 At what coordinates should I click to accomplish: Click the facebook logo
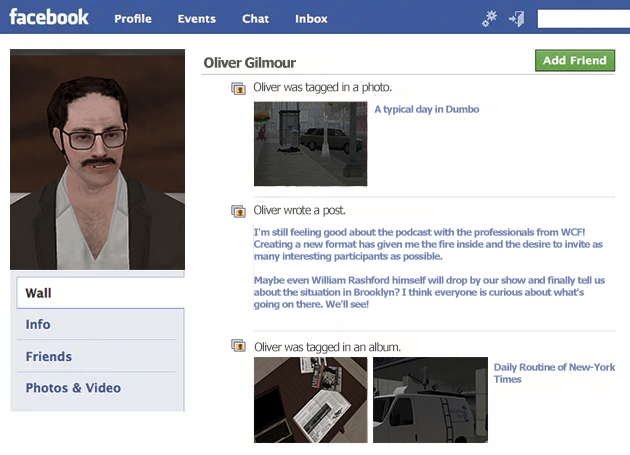coord(49,17)
